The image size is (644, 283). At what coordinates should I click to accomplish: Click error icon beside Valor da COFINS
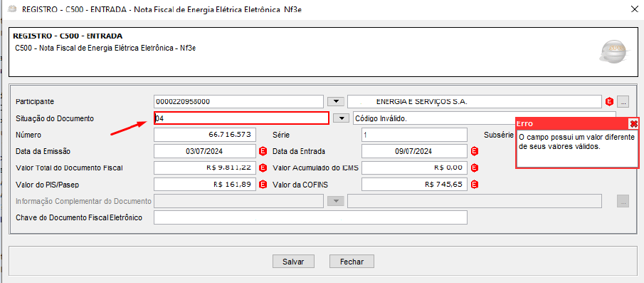click(x=475, y=185)
